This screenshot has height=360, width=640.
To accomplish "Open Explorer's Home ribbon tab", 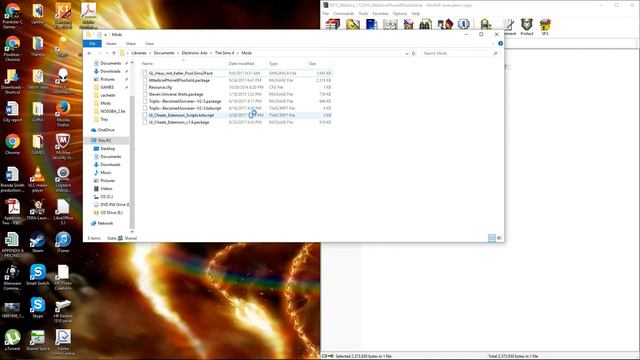I will 111,44.
